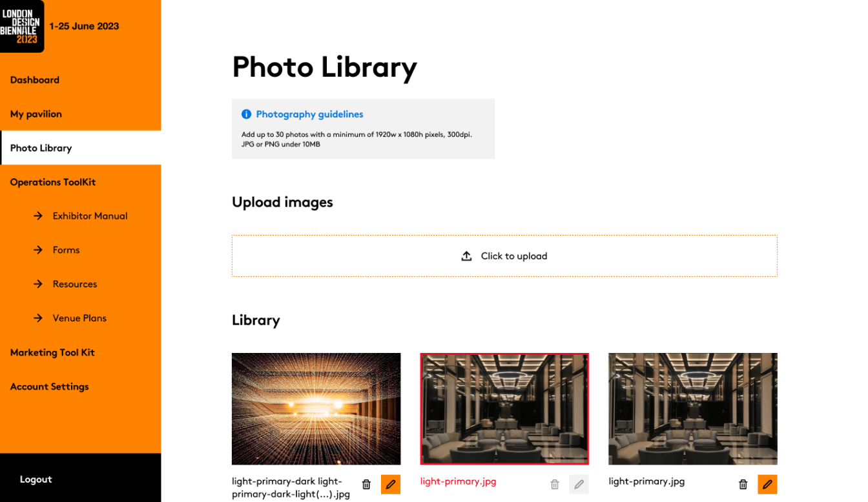Click the London Design Biennale 2023 logo
868x502 pixels.
point(22,26)
